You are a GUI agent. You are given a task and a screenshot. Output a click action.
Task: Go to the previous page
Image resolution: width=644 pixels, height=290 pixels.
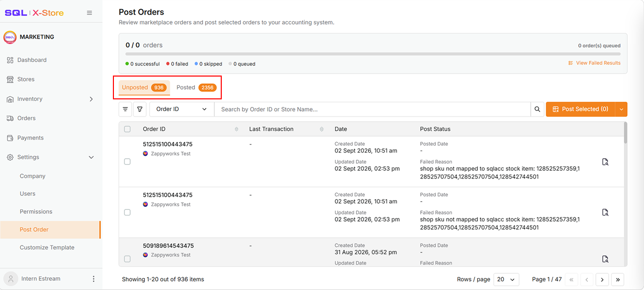[587, 279]
